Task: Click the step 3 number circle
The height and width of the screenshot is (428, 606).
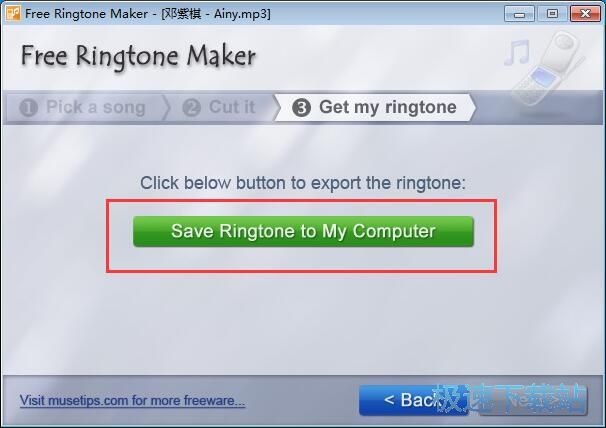Action: 301,107
